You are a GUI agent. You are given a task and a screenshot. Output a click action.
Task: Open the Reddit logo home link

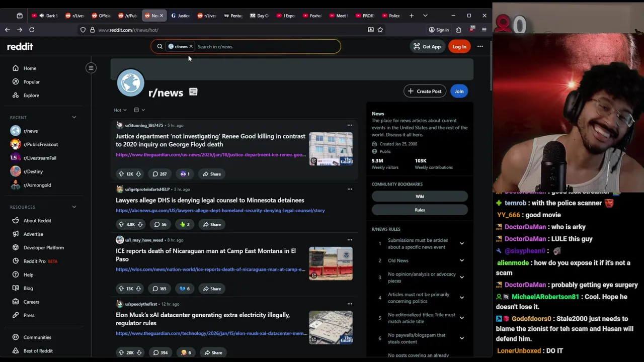point(20,46)
